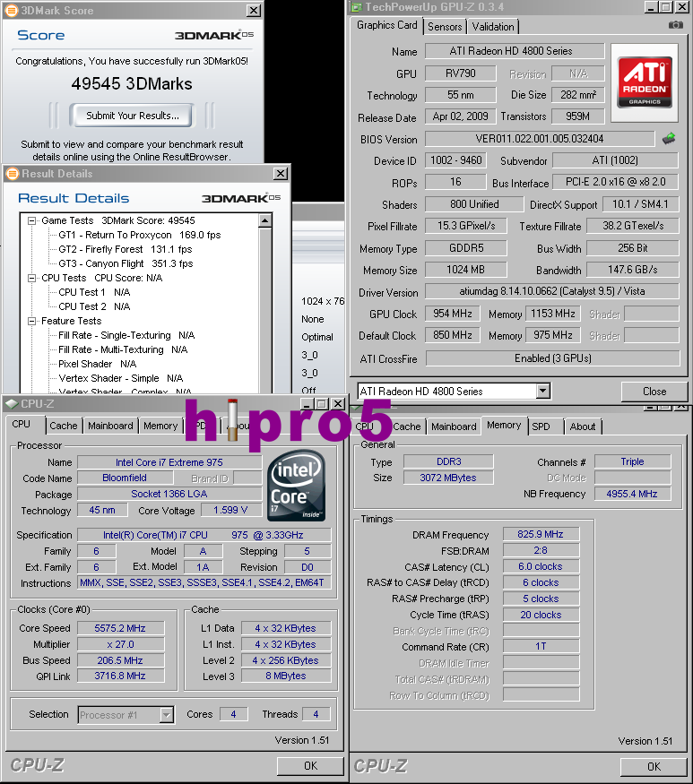Close the Result Details window
This screenshot has width=693, height=784.
(x=281, y=174)
